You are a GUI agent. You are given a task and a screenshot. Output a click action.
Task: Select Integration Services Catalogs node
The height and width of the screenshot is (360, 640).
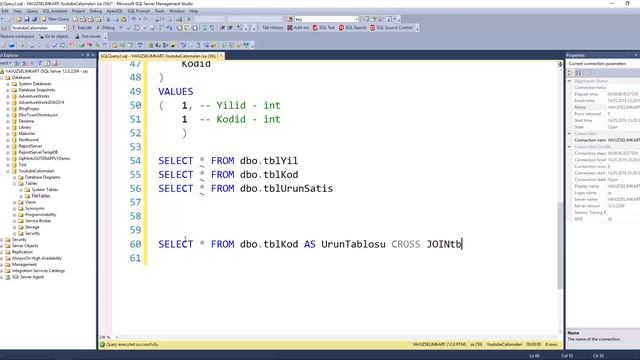(x=38, y=271)
